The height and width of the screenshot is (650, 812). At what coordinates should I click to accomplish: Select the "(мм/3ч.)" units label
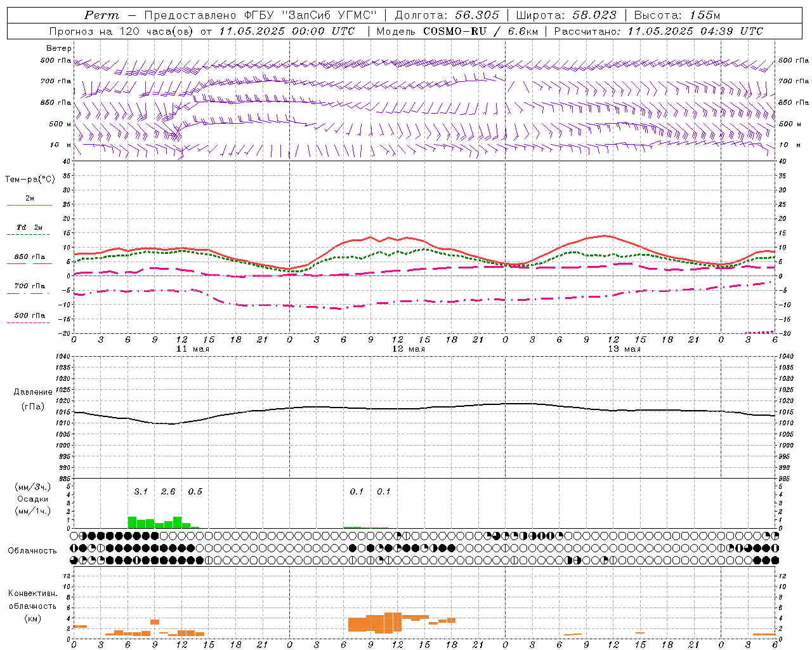[x=32, y=487]
